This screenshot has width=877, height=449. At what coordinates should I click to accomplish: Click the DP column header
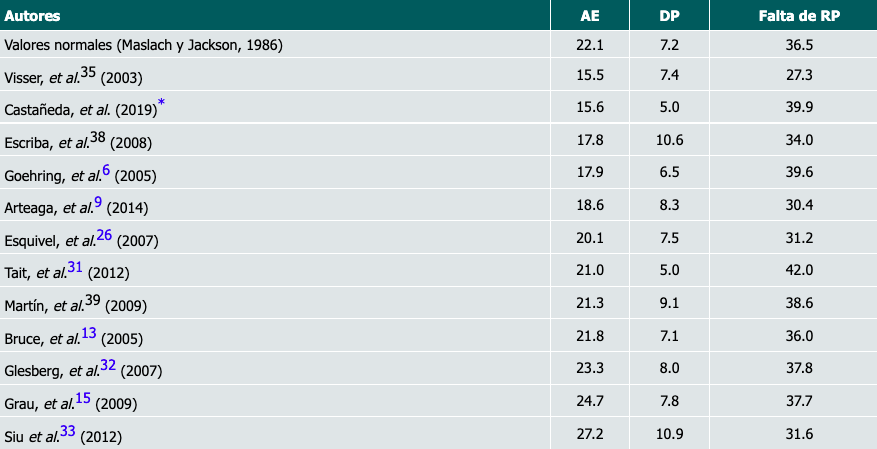pos(670,16)
